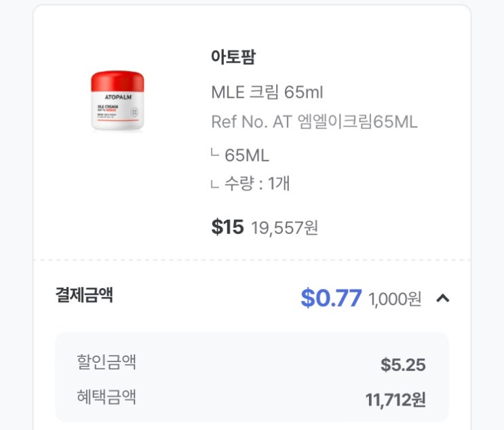This screenshot has width=504, height=430.
Task: Click the 65ML option line
Action: (246, 155)
